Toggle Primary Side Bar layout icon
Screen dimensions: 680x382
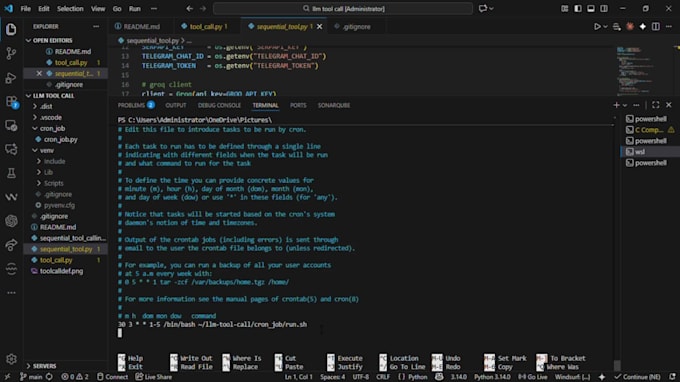(x=578, y=9)
